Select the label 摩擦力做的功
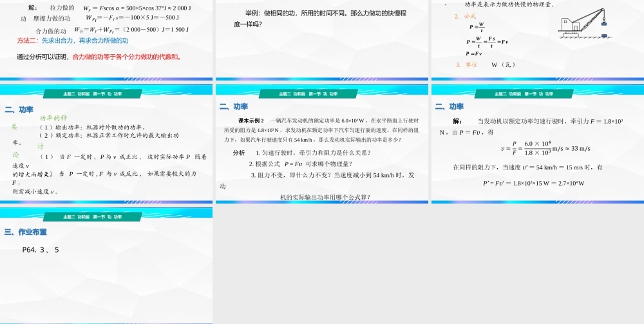This screenshot has width=644, height=324. [x=52, y=19]
